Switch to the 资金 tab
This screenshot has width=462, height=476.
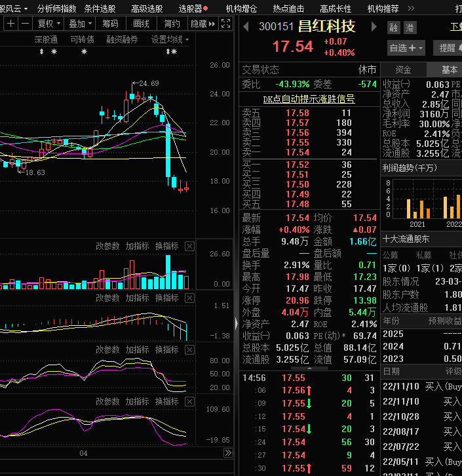tap(403, 69)
